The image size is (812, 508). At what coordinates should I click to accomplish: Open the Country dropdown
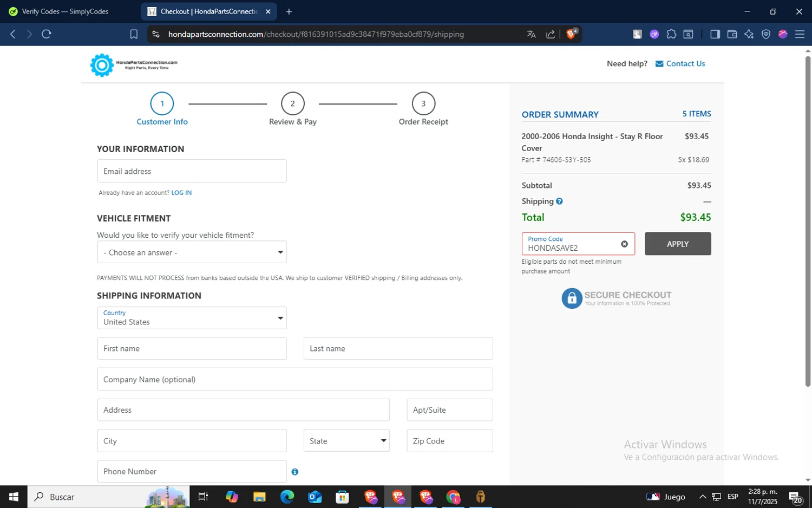coord(192,318)
